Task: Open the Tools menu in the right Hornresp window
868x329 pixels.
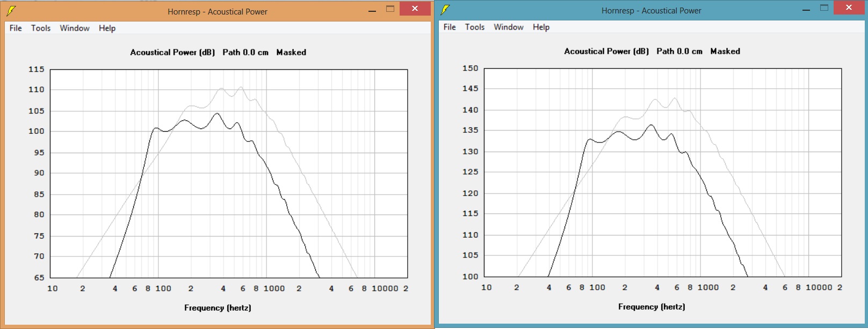Action: tap(475, 27)
